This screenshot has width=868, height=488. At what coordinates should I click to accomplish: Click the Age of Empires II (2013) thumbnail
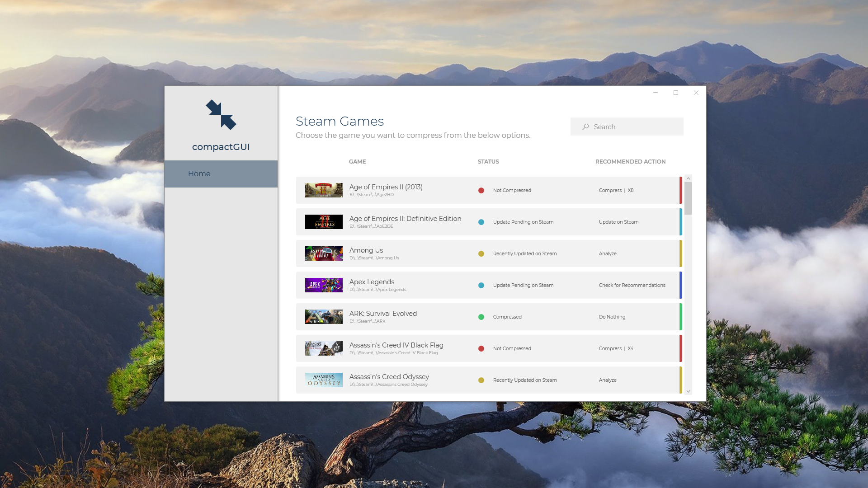(324, 190)
